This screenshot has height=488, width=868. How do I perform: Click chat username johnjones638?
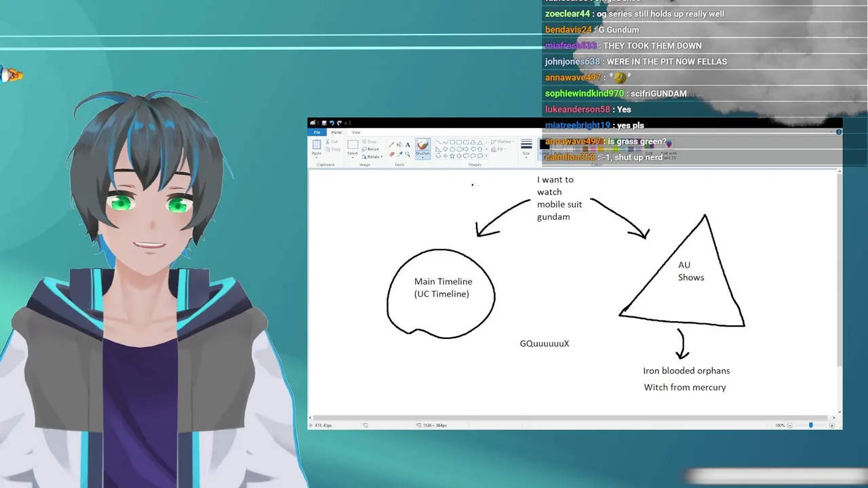click(x=572, y=62)
